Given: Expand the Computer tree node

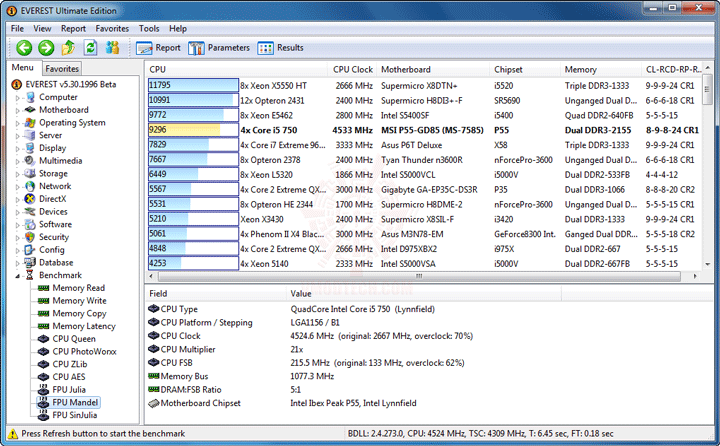Looking at the screenshot, I should pos(17,98).
